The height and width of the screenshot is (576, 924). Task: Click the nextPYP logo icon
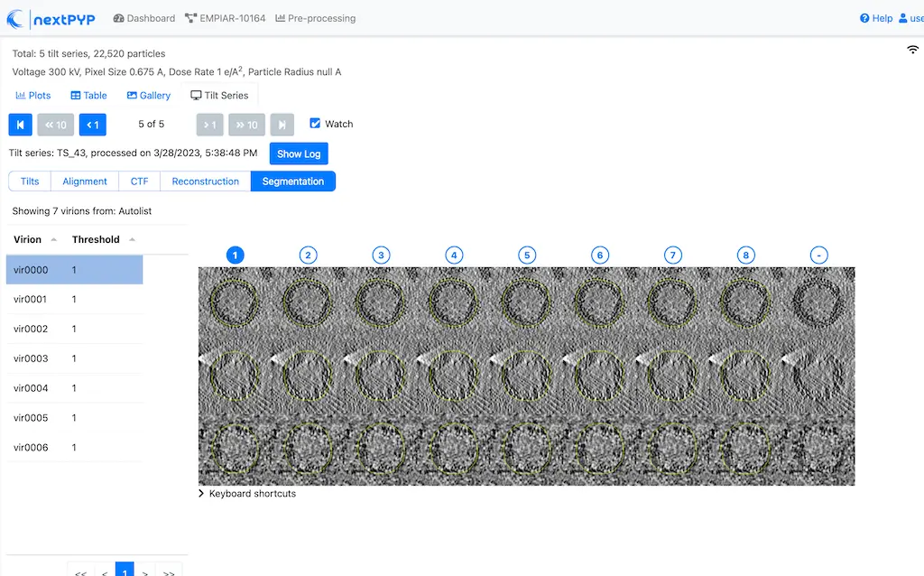click(17, 18)
